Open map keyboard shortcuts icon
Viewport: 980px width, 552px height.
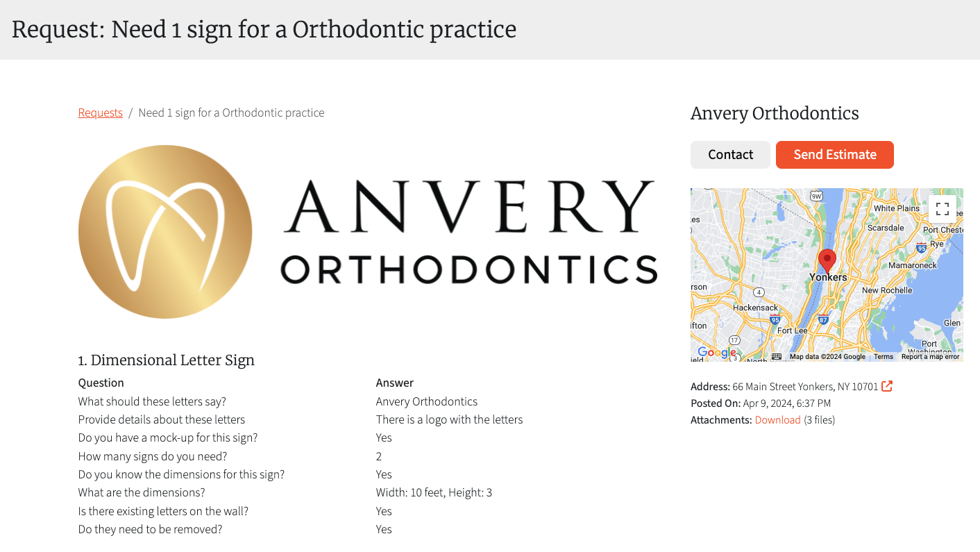(x=777, y=356)
